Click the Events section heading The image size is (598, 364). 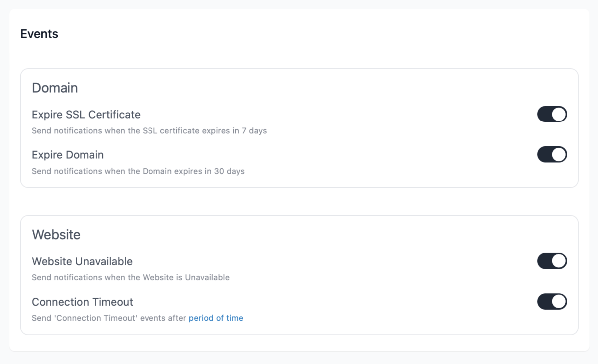click(39, 34)
